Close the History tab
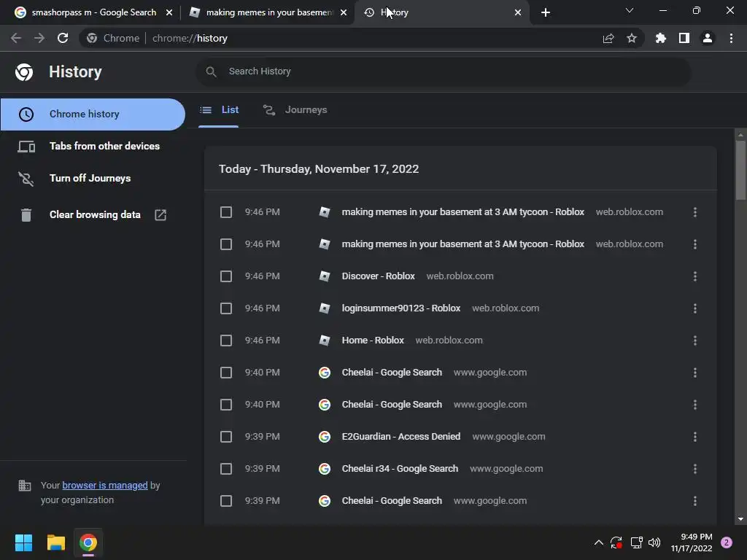Image resolution: width=747 pixels, height=560 pixels. click(518, 12)
